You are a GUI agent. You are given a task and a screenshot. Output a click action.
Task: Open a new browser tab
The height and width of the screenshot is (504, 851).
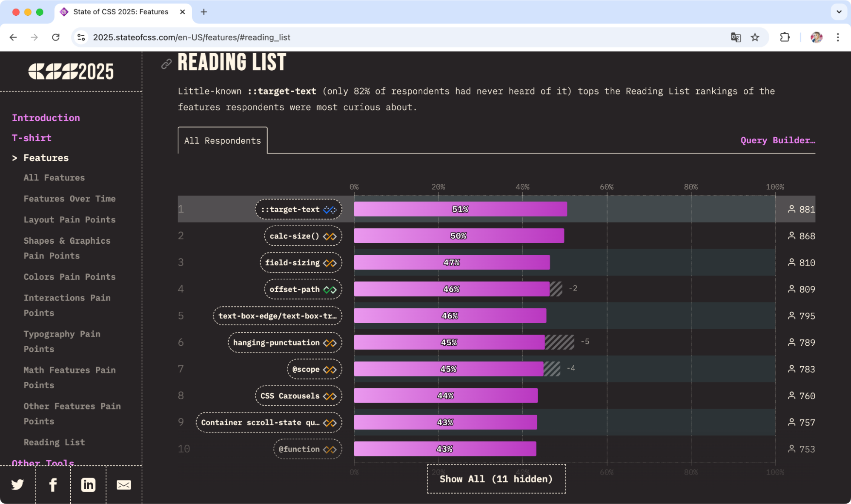click(x=204, y=12)
